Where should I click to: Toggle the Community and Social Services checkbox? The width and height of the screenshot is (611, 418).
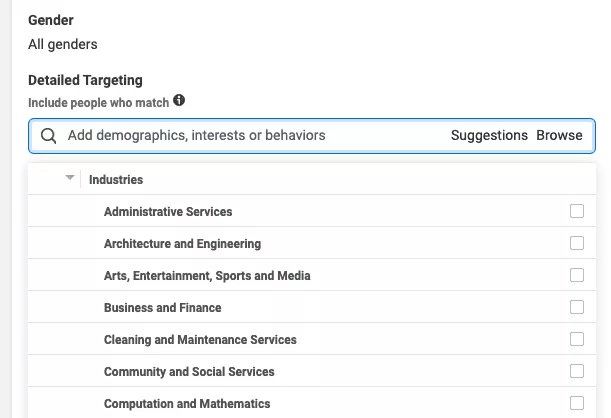pyautogui.click(x=577, y=371)
